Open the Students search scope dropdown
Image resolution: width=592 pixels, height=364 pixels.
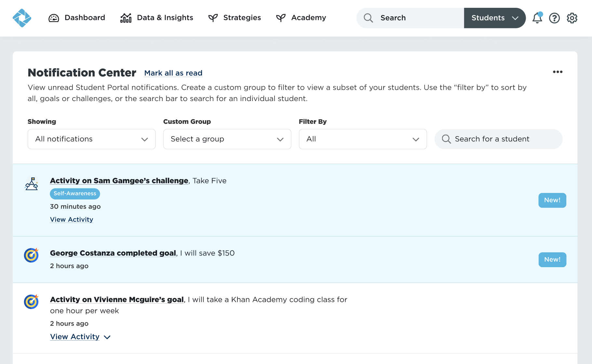(494, 18)
